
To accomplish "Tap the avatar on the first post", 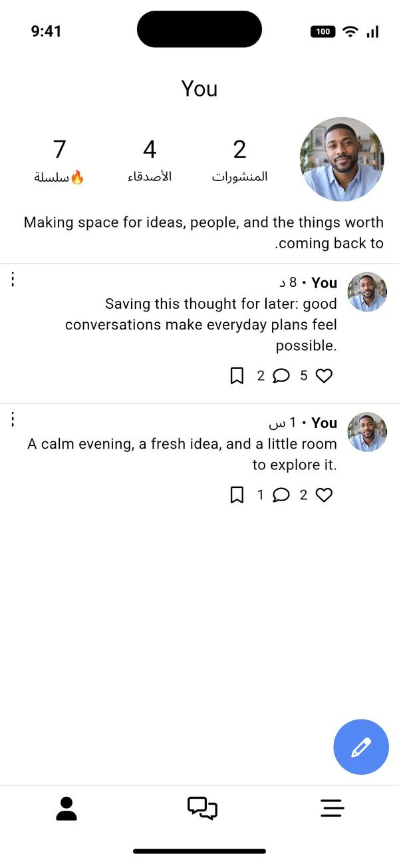I will point(367,292).
